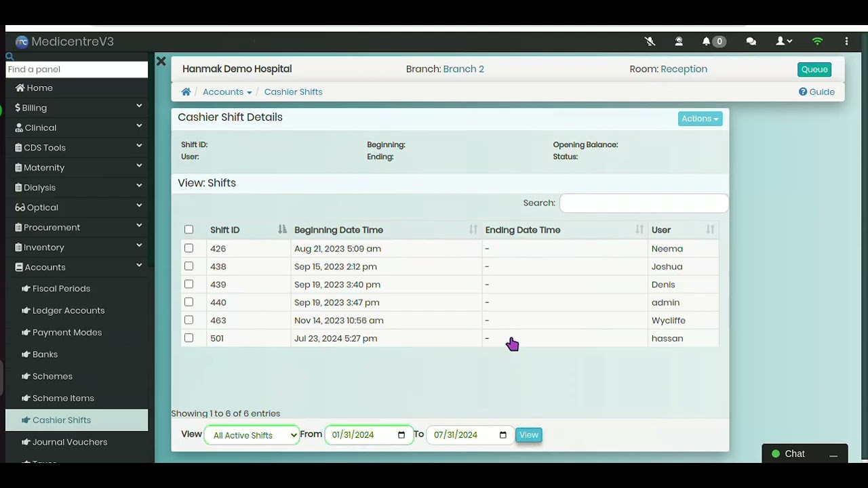Click the green Queue button
868x488 pixels.
tap(814, 69)
